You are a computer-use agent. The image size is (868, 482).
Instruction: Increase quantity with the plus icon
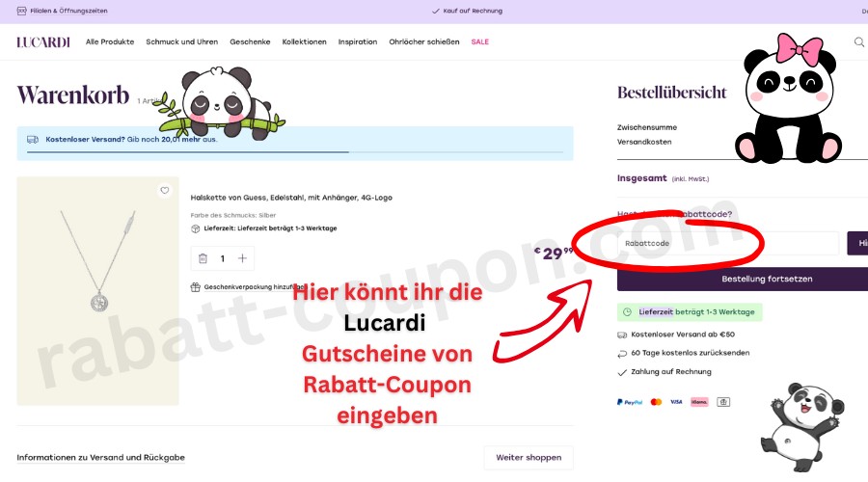243,258
